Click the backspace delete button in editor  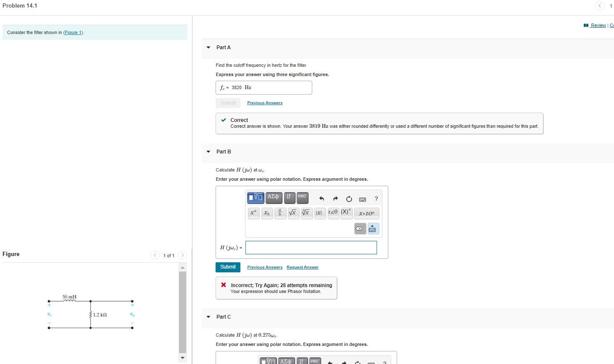360,229
